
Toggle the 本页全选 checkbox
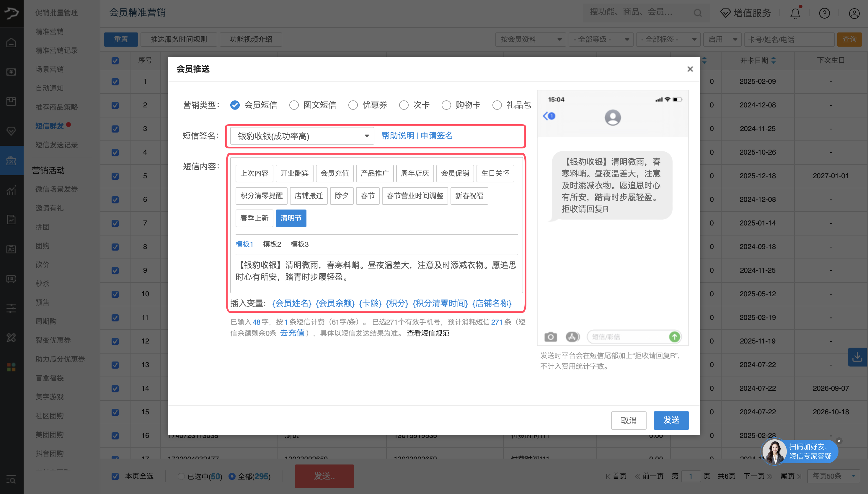point(115,476)
